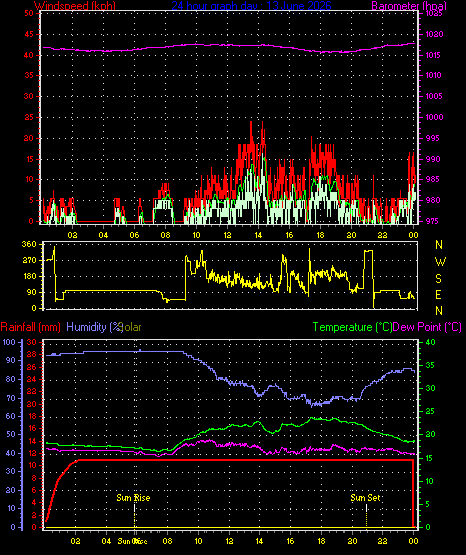Click the 22 hour label under lower graph
This screenshot has width=466, height=555.
pos(382,541)
